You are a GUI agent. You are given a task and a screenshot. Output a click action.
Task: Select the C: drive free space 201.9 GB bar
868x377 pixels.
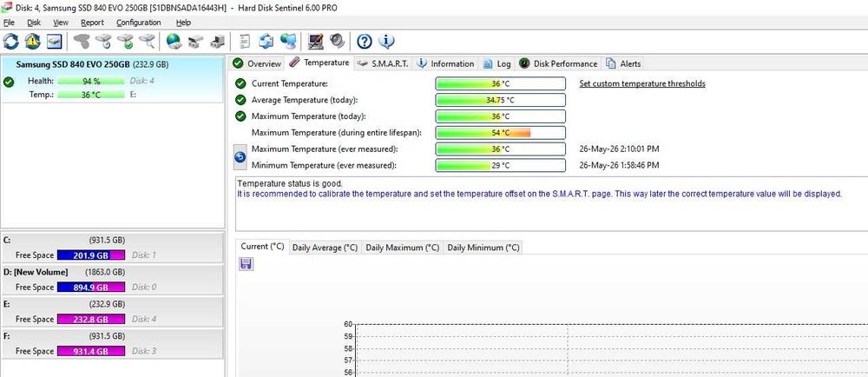(91, 255)
